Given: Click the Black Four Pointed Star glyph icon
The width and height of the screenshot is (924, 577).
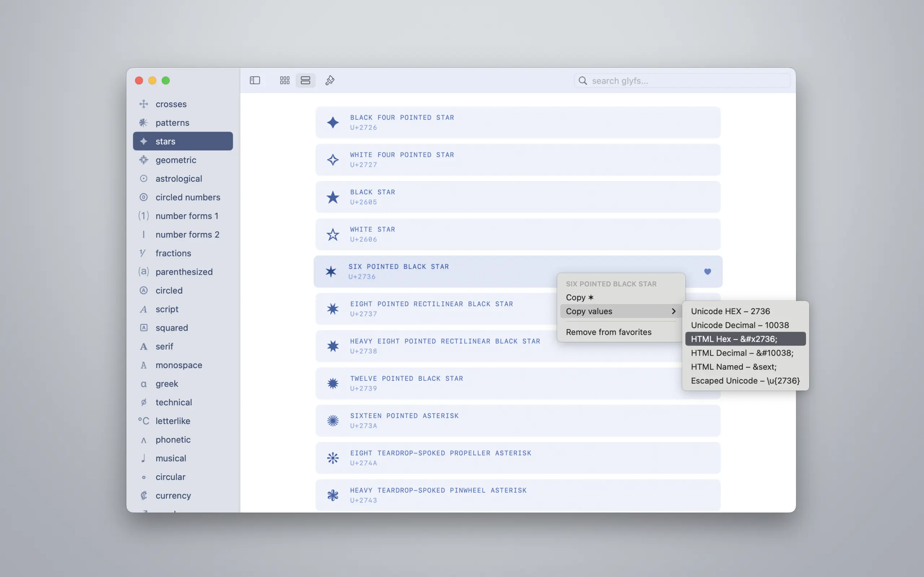Looking at the screenshot, I should tap(332, 123).
